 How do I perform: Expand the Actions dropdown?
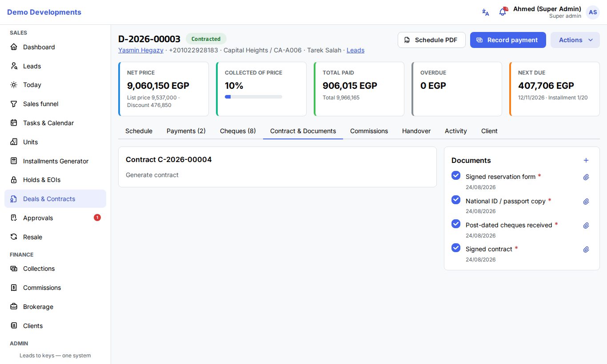(575, 40)
